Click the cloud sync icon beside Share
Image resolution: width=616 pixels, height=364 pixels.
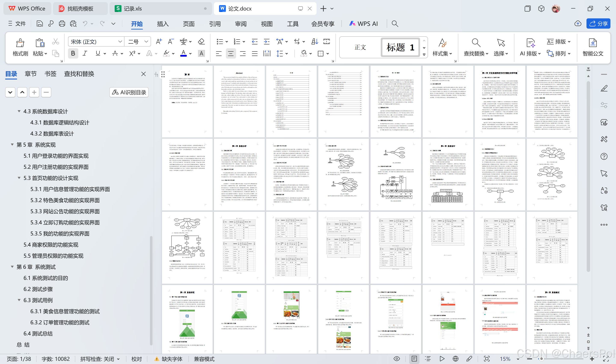tap(578, 23)
